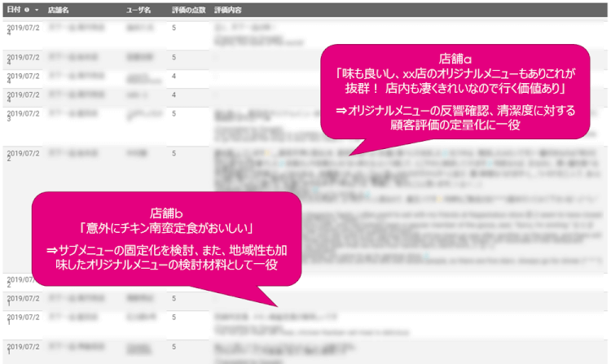
Task: Click the info icon beside 日付 header
Action: click(x=27, y=10)
